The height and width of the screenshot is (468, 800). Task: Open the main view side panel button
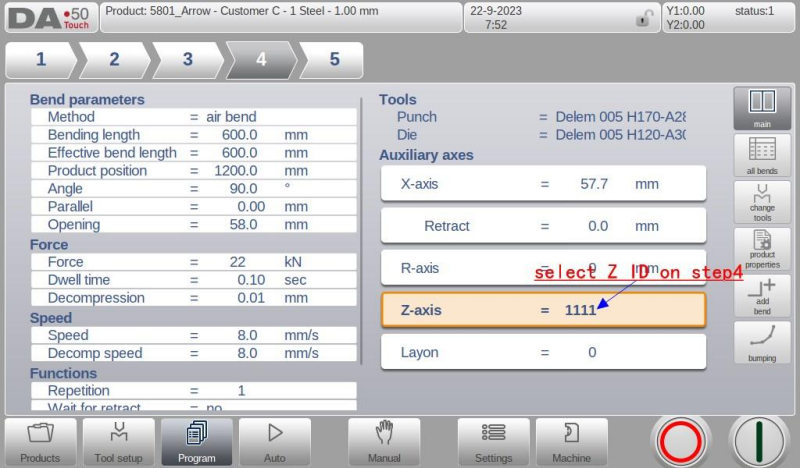[762, 108]
